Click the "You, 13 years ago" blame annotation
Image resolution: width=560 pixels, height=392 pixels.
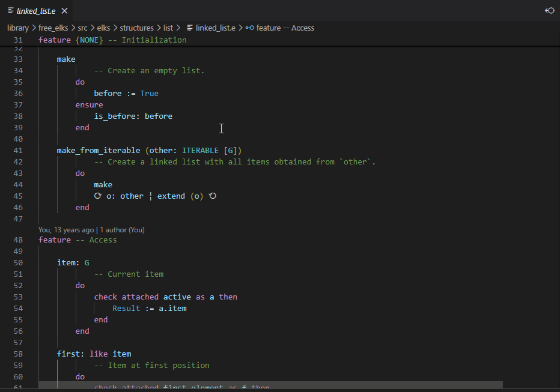tap(66, 229)
